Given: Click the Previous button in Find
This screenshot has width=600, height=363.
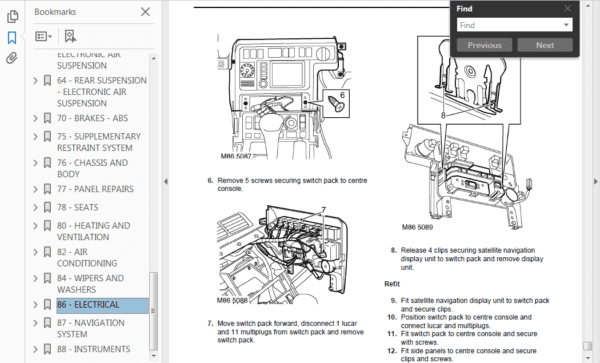Looking at the screenshot, I should coord(484,45).
